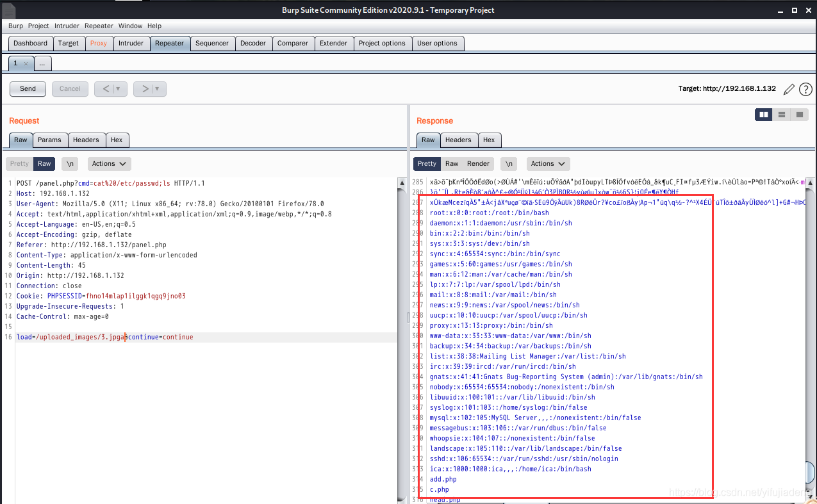Open the Window menu

point(130,26)
